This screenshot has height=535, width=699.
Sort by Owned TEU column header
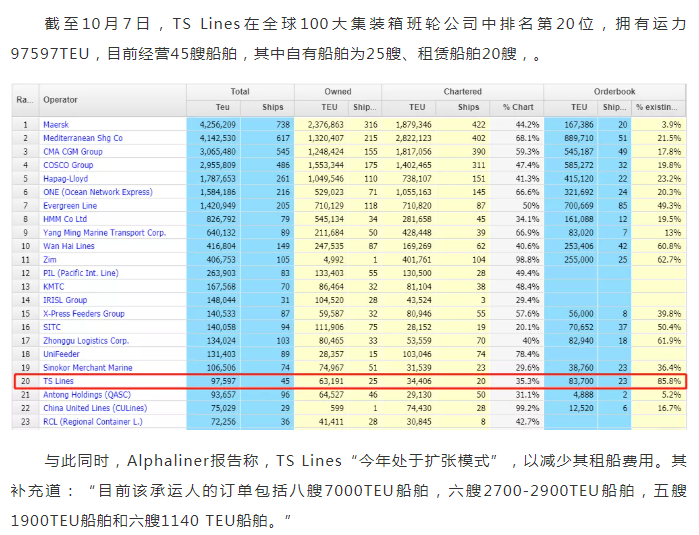tap(321, 107)
